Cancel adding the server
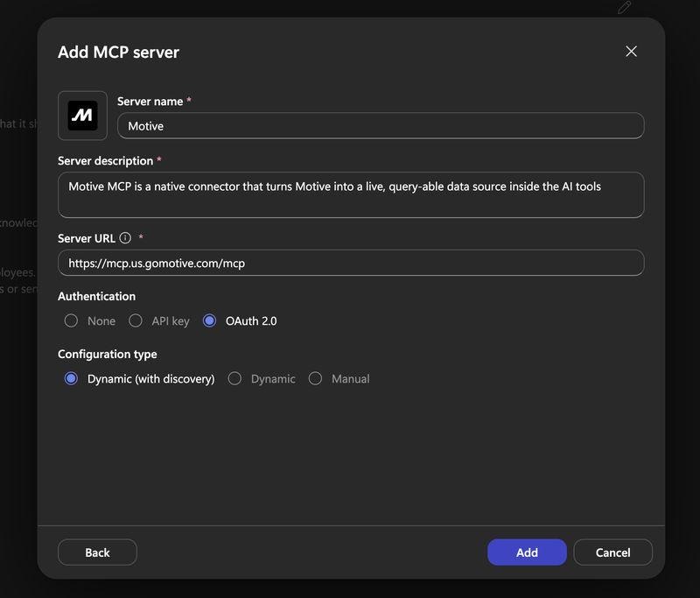This screenshot has width=700, height=598. click(612, 552)
